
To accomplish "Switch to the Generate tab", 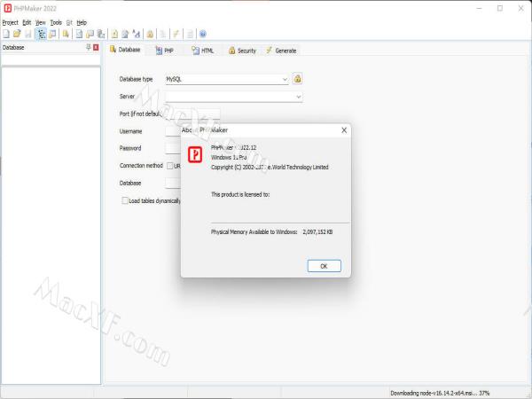I will click(x=281, y=51).
